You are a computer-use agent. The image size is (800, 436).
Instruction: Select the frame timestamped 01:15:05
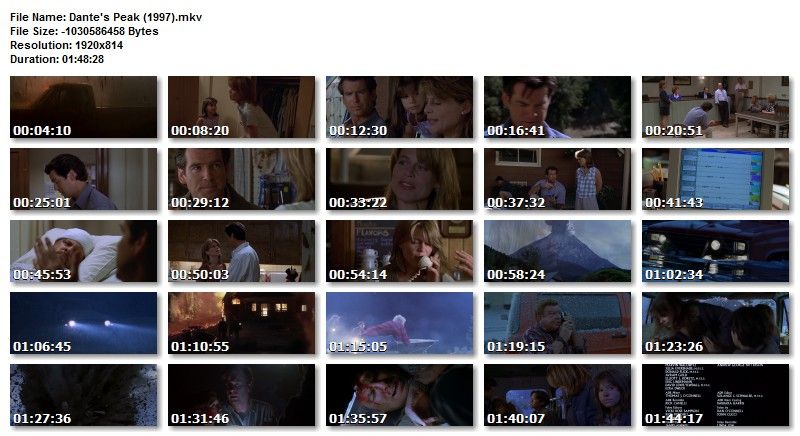[399, 323]
